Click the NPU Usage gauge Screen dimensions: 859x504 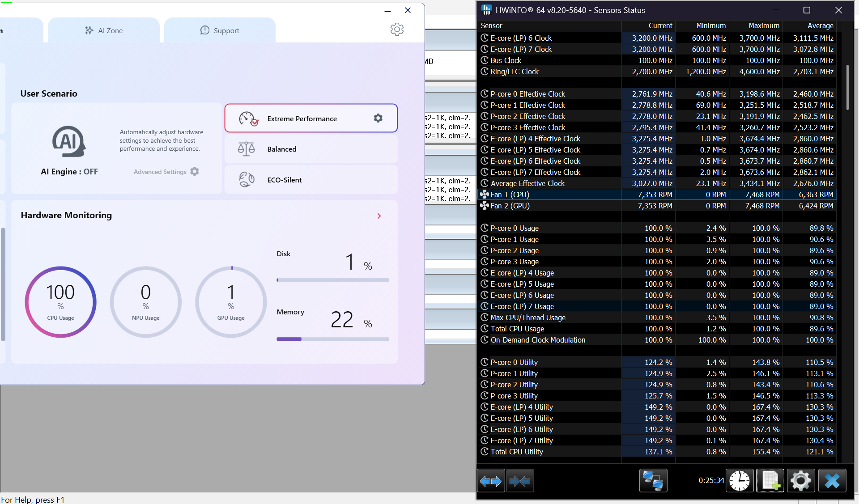[x=146, y=302]
